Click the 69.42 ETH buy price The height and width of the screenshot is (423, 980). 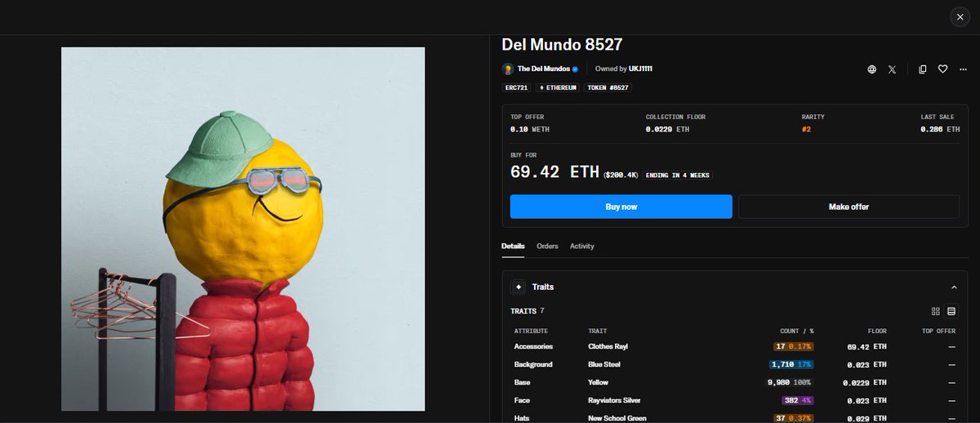(x=555, y=172)
